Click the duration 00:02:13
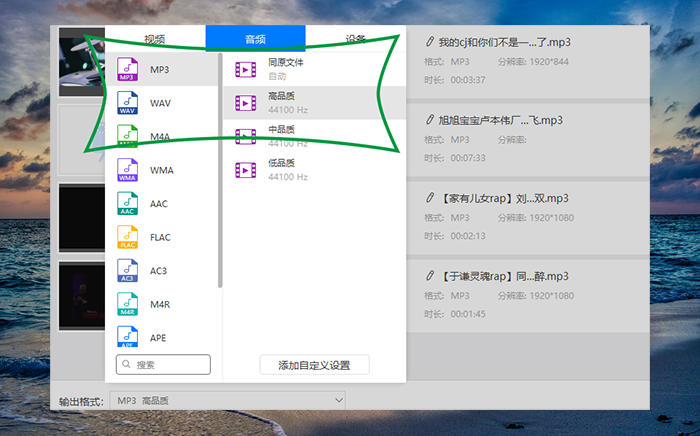 [x=468, y=236]
